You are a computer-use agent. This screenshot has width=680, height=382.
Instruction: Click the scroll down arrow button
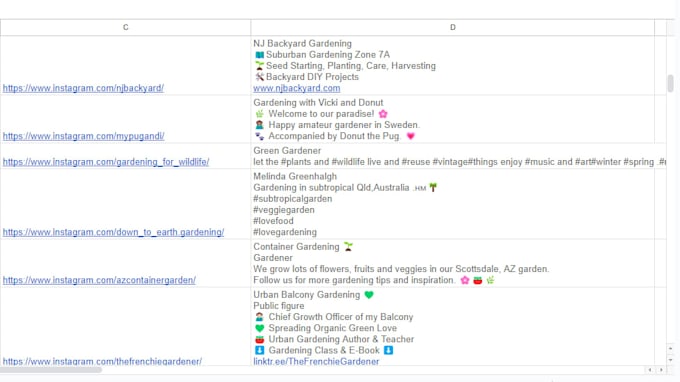click(670, 360)
